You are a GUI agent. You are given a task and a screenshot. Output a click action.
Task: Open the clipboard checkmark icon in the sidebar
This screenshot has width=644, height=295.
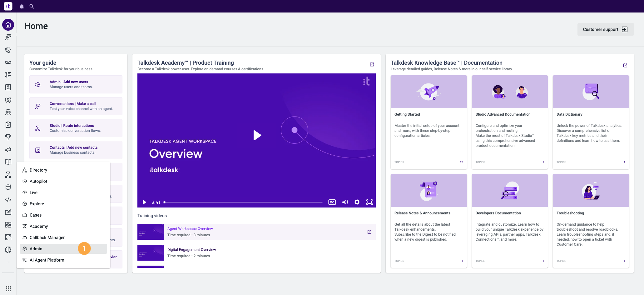[8, 125]
